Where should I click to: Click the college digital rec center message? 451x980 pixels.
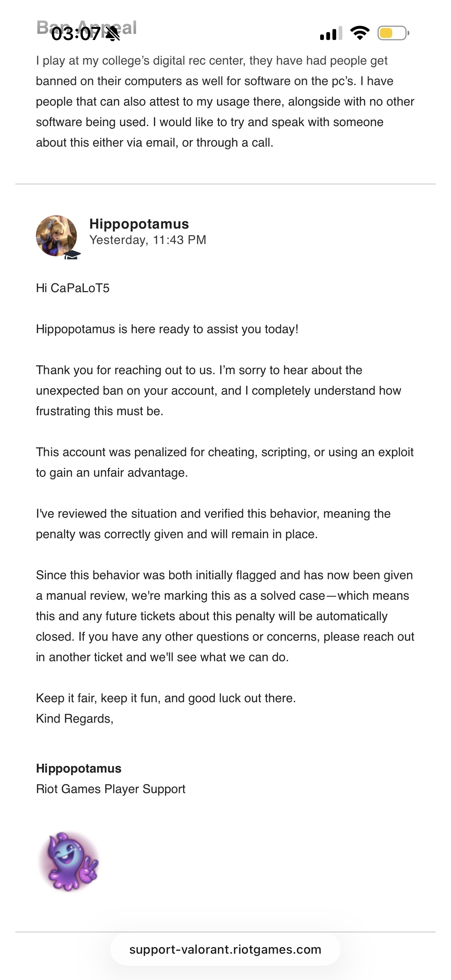(225, 101)
